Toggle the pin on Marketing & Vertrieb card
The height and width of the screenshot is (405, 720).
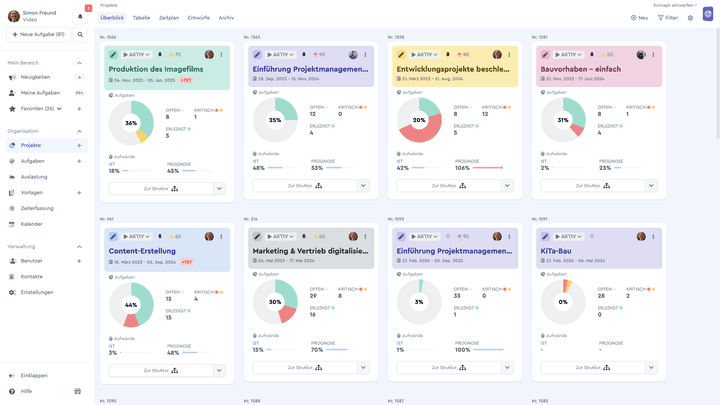304,236
